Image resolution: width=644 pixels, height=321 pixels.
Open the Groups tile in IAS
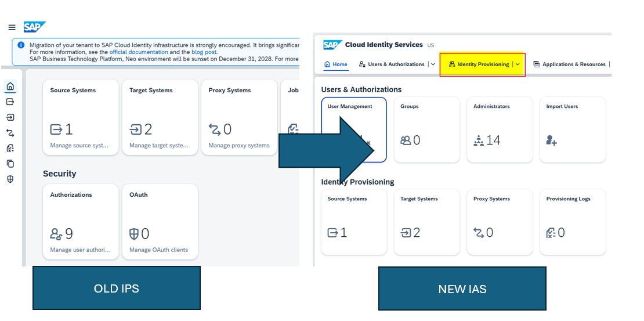click(x=427, y=129)
